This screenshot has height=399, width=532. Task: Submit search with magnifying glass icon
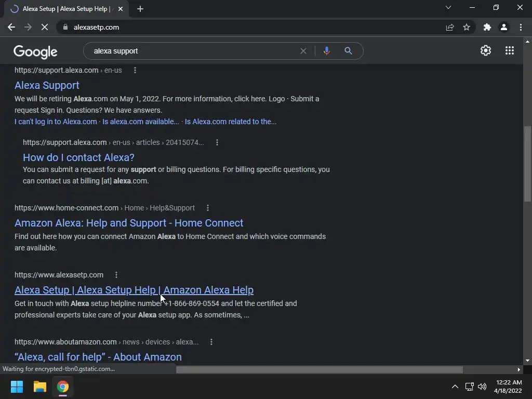(348, 51)
